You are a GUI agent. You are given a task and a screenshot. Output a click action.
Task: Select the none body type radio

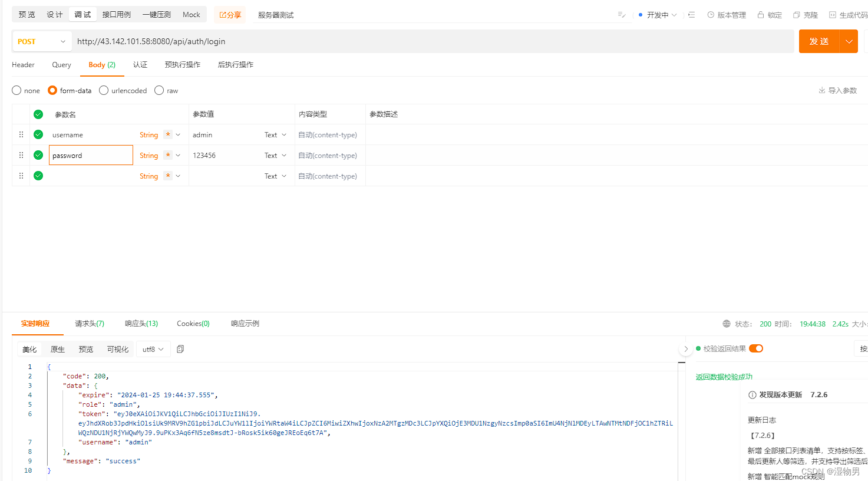16,90
